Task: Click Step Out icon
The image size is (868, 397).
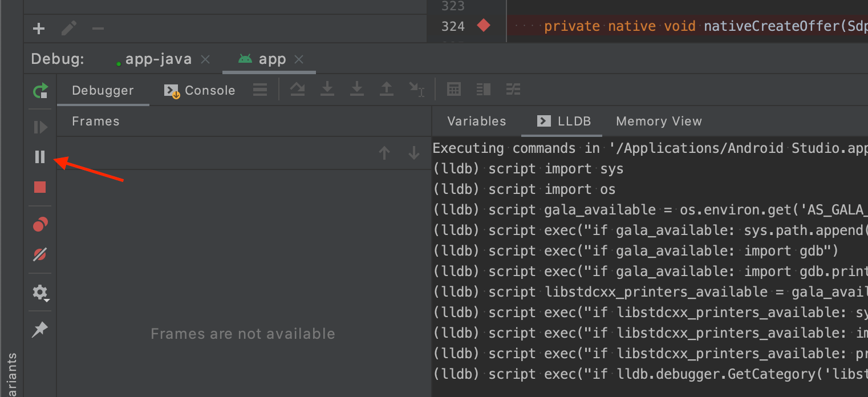Action: [x=387, y=89]
